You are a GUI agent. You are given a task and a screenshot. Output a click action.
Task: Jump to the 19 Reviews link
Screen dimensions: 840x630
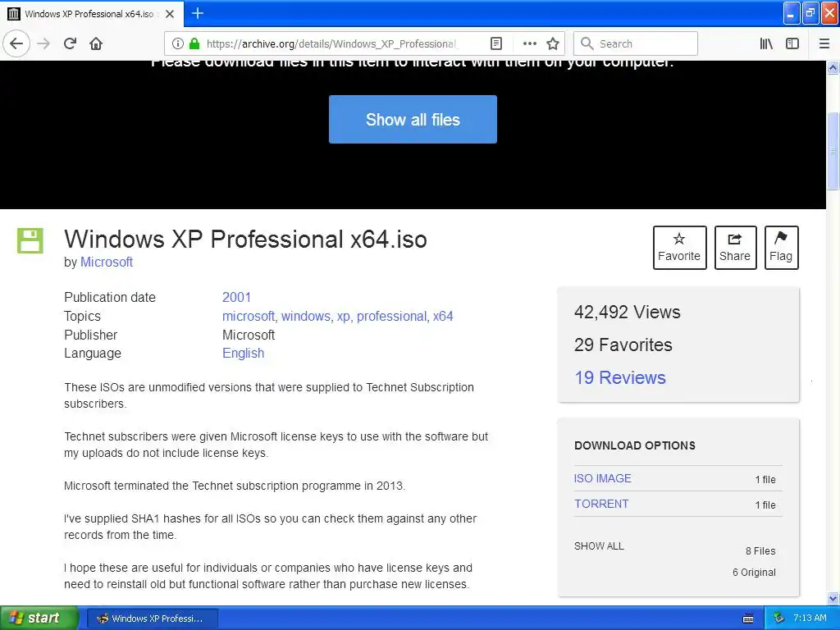pyautogui.click(x=620, y=377)
